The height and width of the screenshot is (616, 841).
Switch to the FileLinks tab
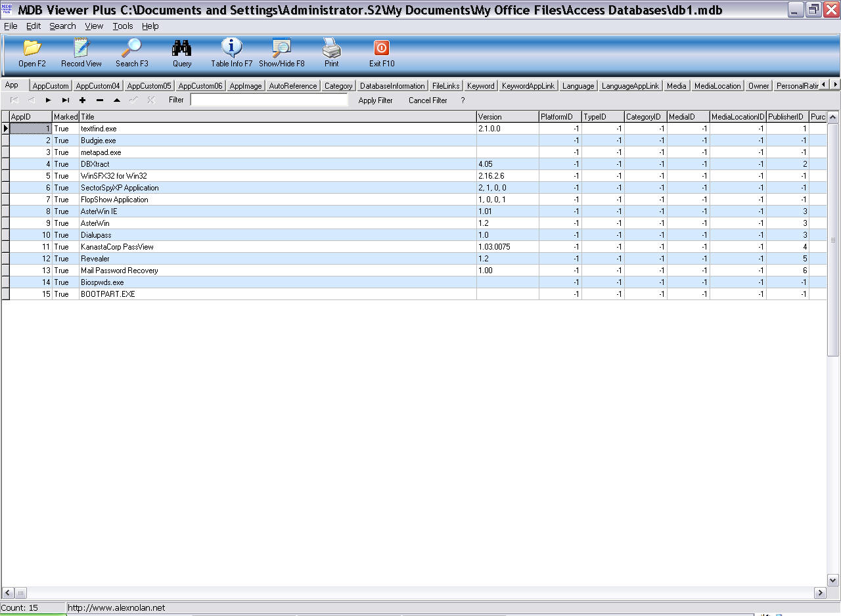tap(446, 86)
